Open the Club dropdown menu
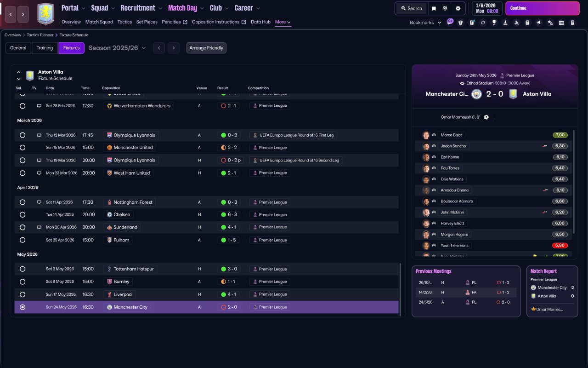Screen dimensions: 588x368 click(x=219, y=8)
